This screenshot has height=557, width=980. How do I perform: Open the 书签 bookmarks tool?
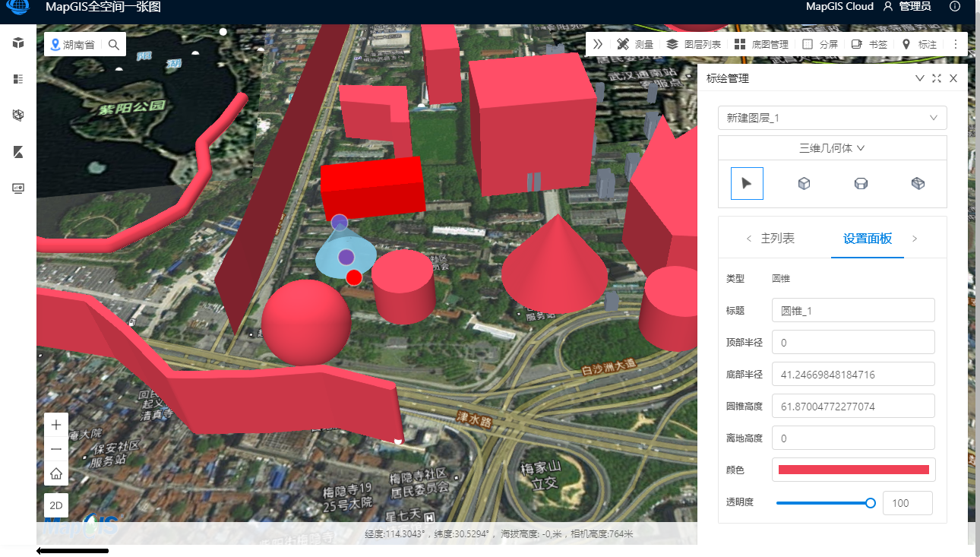coord(869,44)
